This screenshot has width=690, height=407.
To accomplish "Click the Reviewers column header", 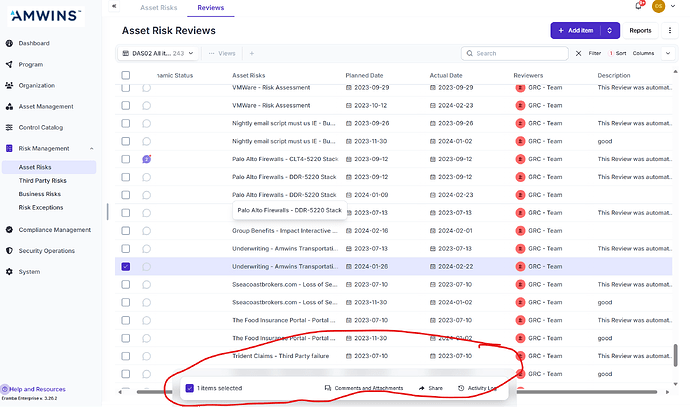I will 528,75.
